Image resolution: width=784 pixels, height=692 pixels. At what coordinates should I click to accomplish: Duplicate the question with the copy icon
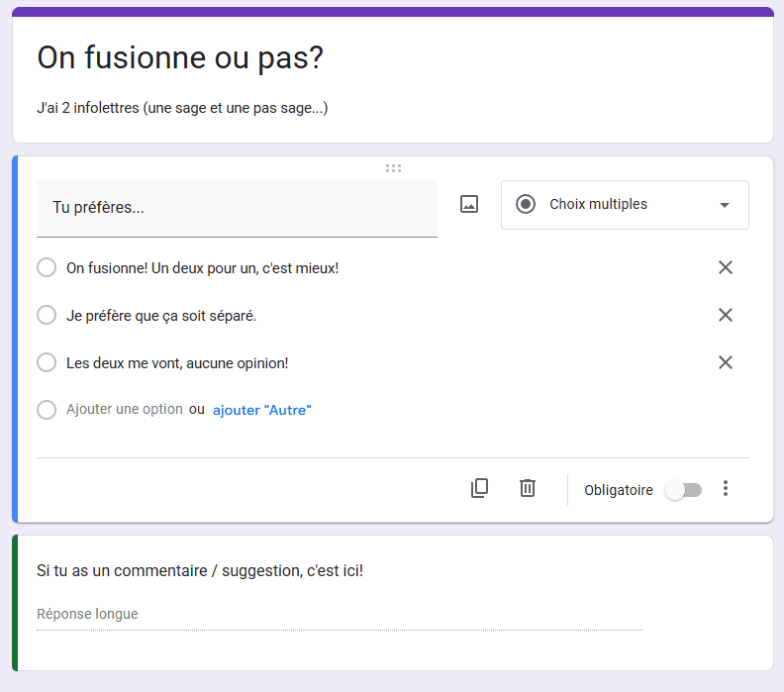[x=479, y=488]
